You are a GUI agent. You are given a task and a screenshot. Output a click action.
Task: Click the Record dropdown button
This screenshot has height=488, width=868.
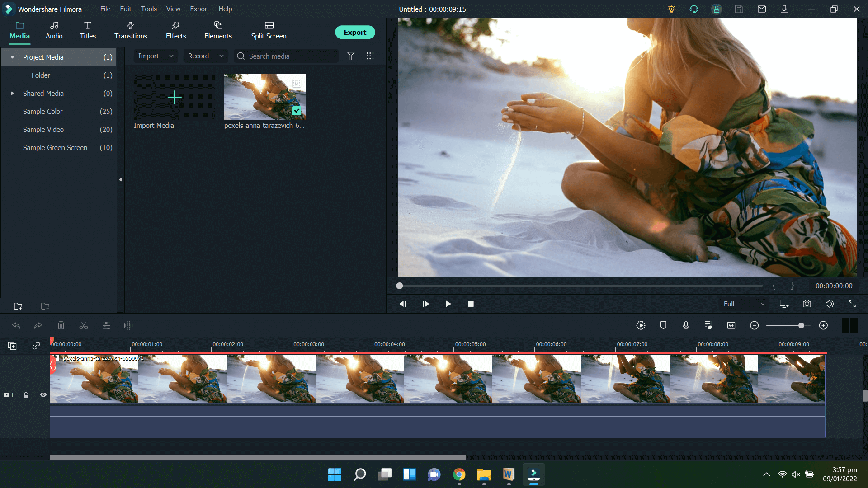coord(204,56)
